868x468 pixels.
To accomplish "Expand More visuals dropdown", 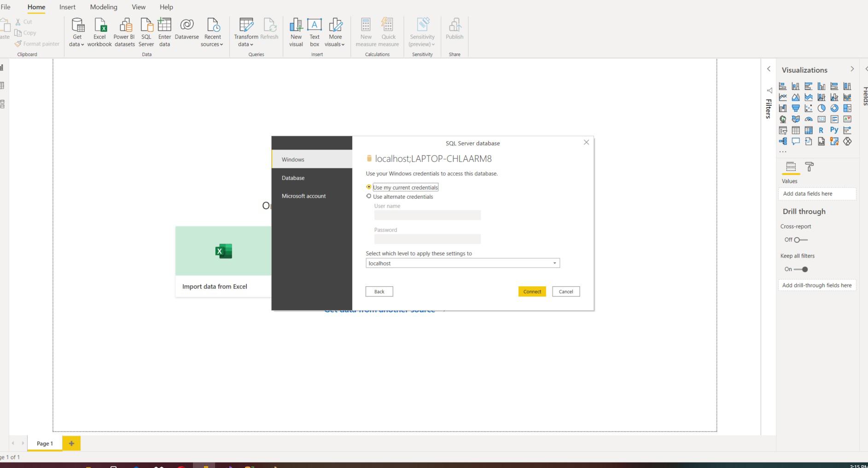I will (x=343, y=45).
